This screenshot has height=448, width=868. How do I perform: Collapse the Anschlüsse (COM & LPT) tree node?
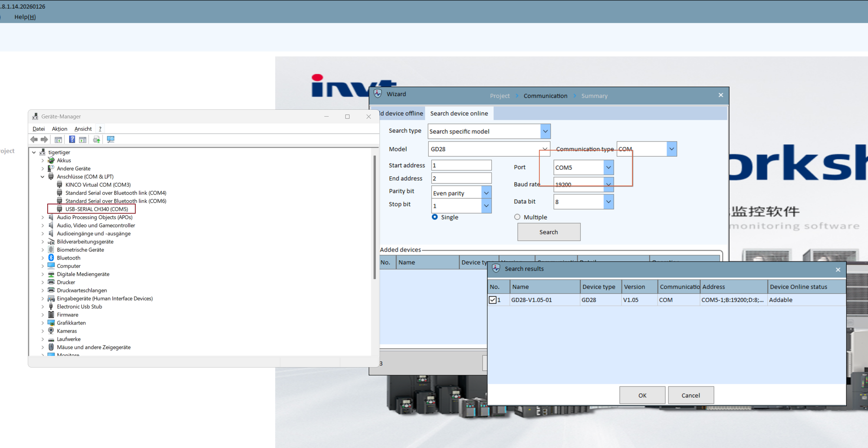[43, 177]
